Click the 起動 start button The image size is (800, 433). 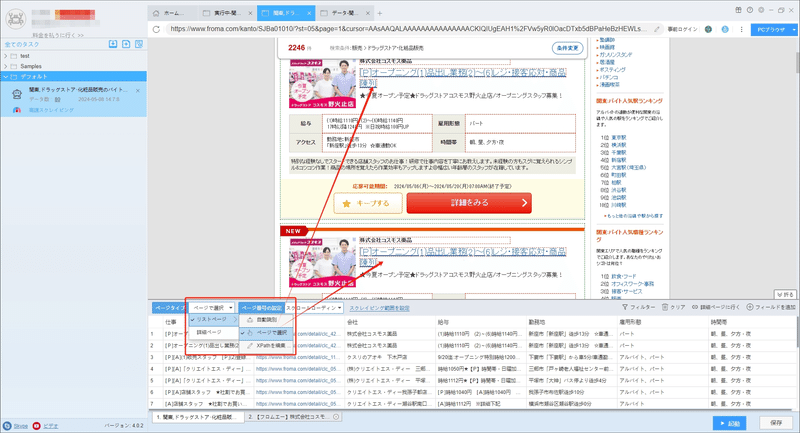click(730, 423)
